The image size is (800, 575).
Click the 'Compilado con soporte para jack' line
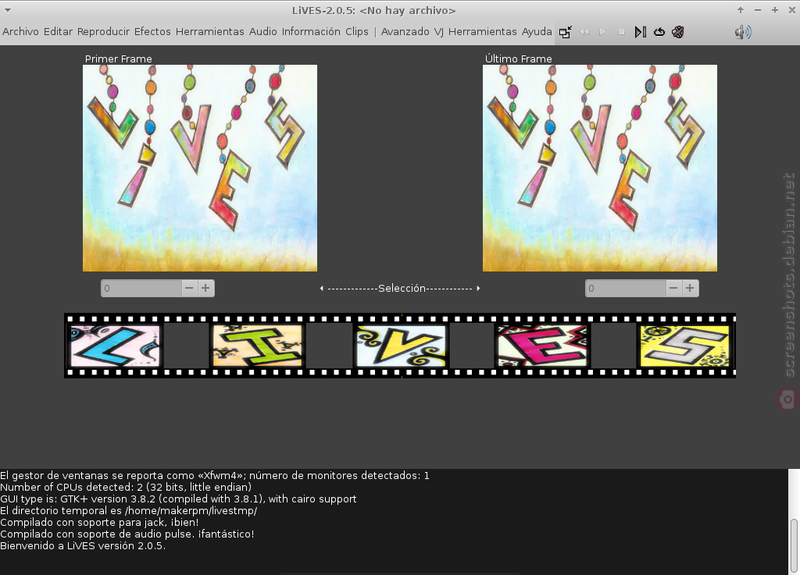pos(99,522)
